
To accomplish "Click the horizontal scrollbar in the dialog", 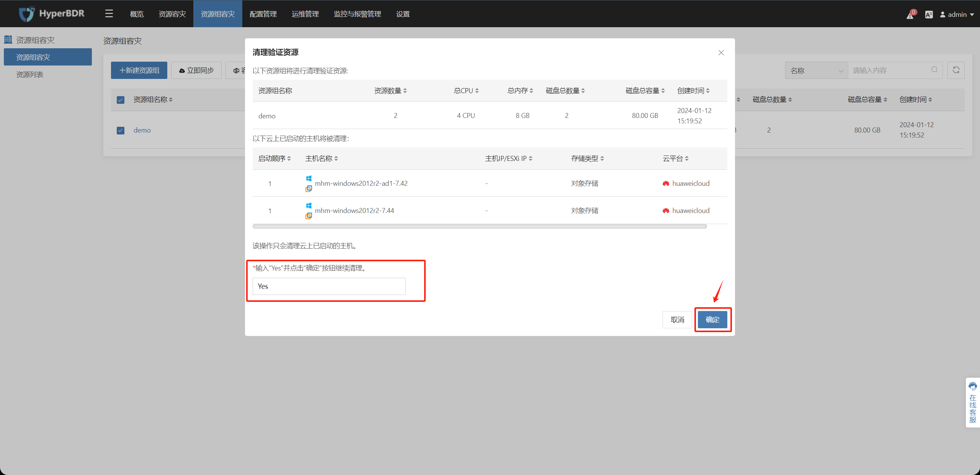I will point(480,226).
